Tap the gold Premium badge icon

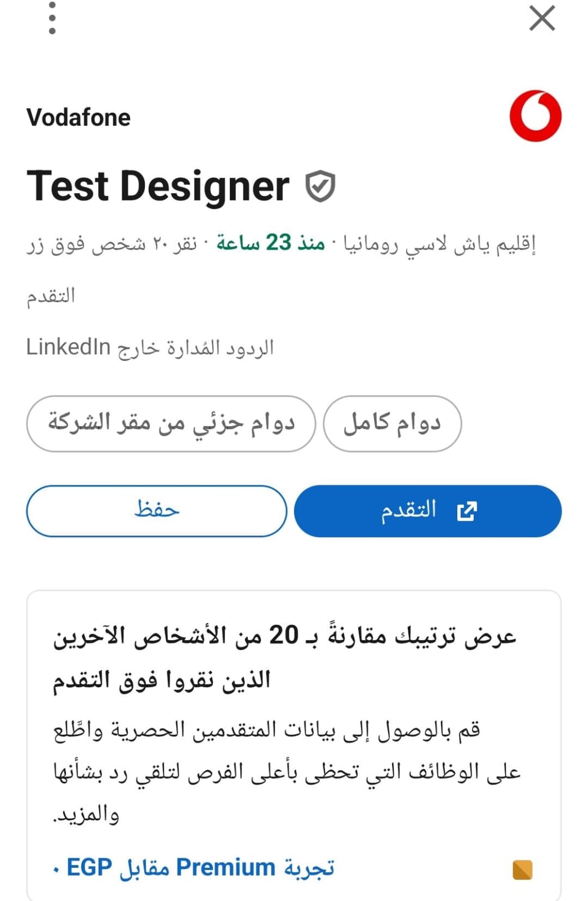tap(523, 869)
